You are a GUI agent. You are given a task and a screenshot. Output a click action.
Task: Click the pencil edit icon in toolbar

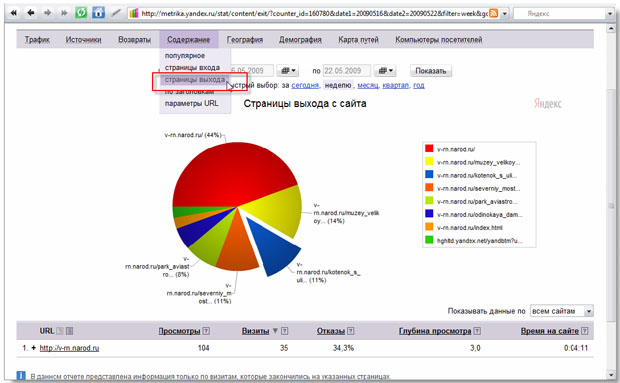coord(116,13)
